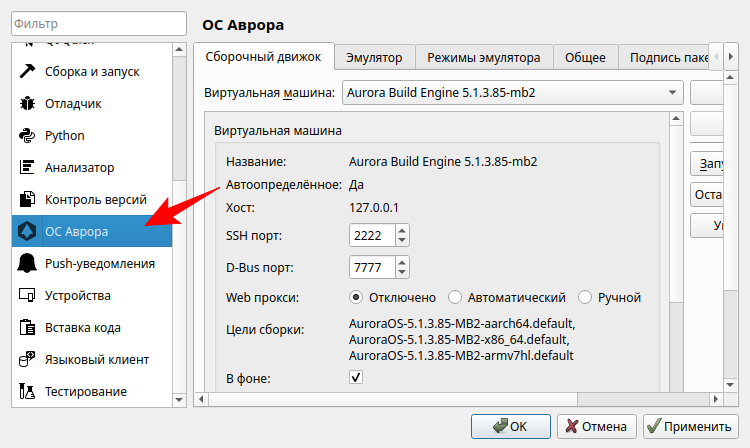
Task: Select the Устройства category
Action: click(92, 295)
